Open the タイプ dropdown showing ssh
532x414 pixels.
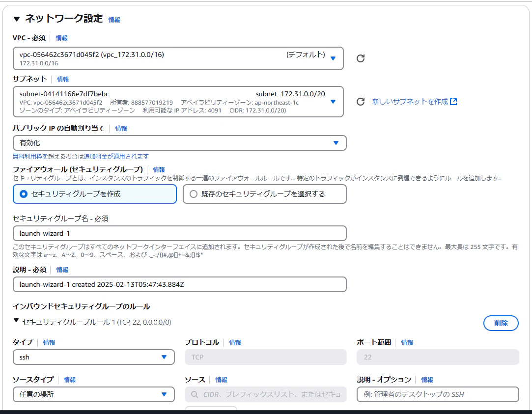click(94, 357)
